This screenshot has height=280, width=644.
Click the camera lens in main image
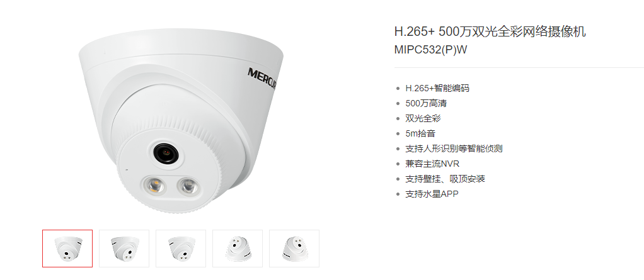pos(166,154)
